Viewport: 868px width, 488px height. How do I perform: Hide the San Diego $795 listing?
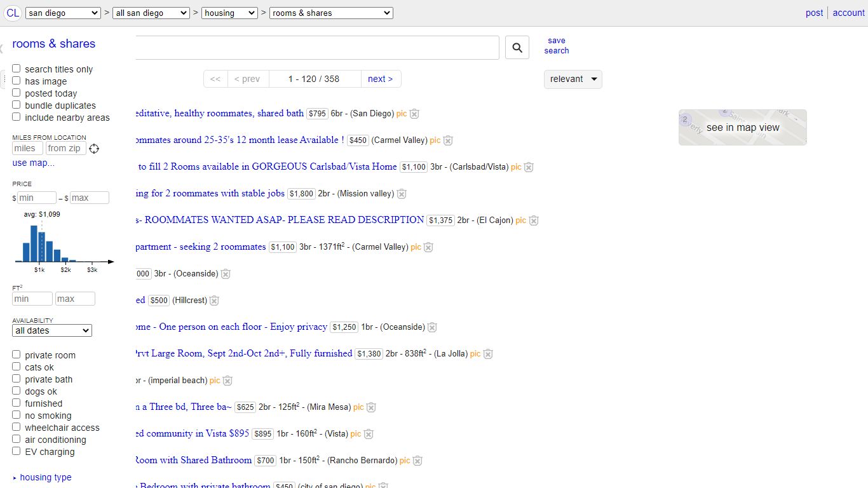pos(414,114)
